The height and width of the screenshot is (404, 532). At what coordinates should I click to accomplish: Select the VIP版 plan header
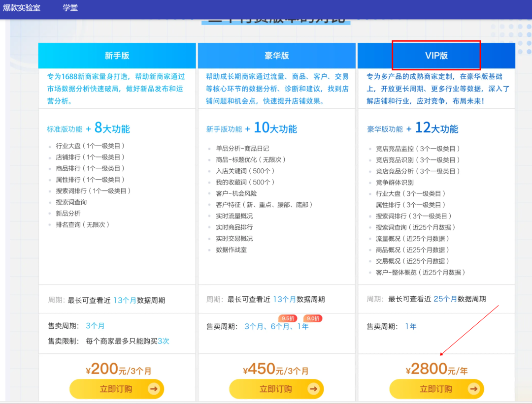click(436, 56)
